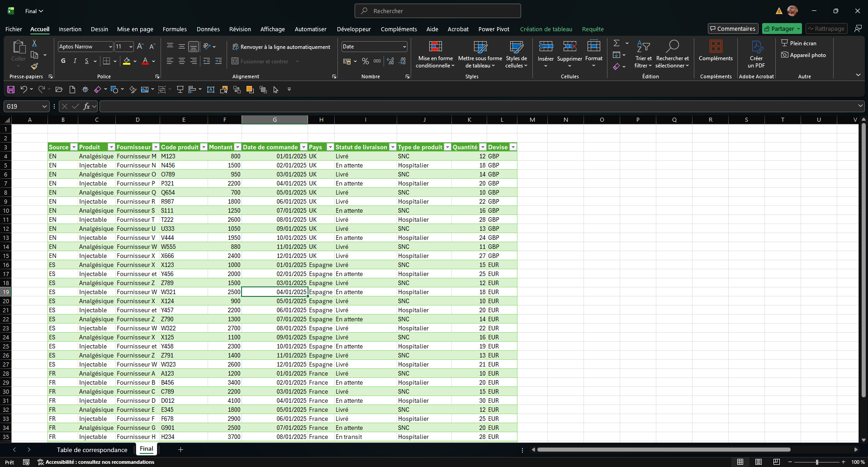
Task: Toggle bold formatting (G)
Action: coord(63,61)
